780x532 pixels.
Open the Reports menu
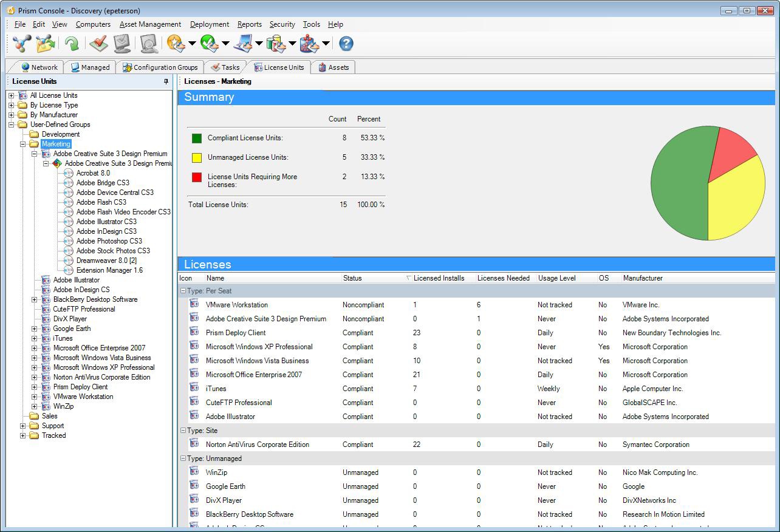tap(250, 24)
